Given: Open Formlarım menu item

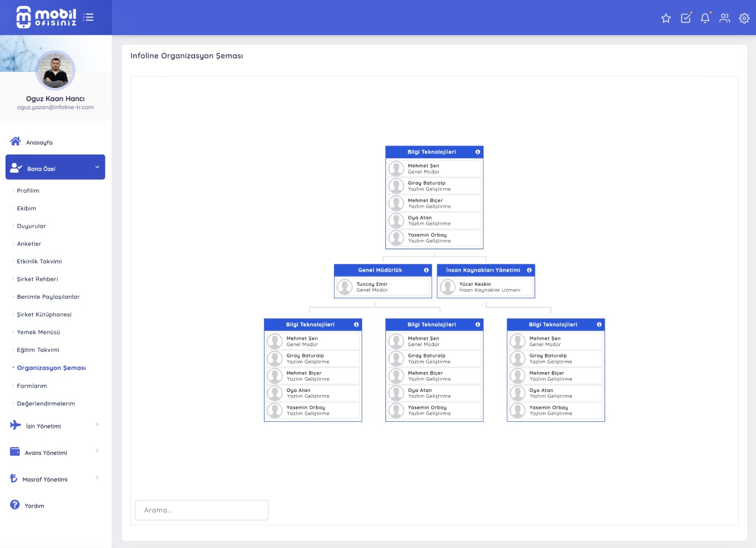Looking at the screenshot, I should pos(32,386).
